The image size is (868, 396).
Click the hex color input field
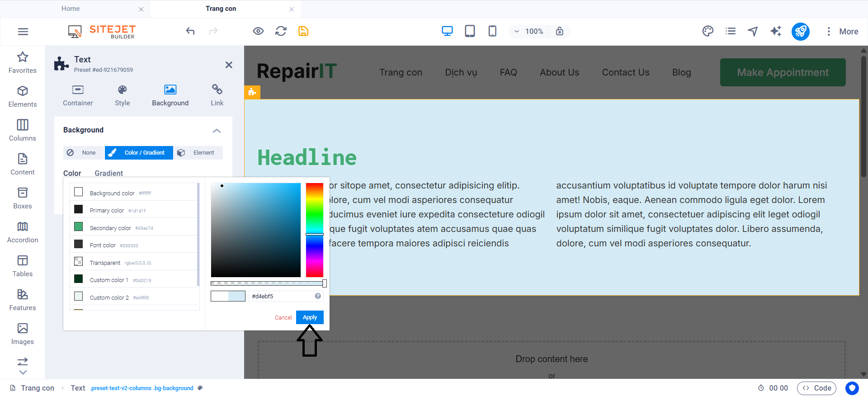[x=281, y=297]
